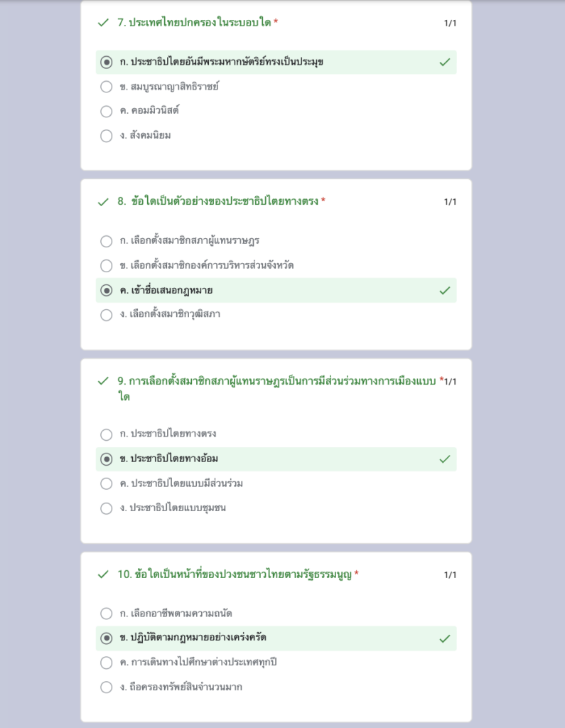Select radio option ง. สังคมนิยม

(x=107, y=136)
